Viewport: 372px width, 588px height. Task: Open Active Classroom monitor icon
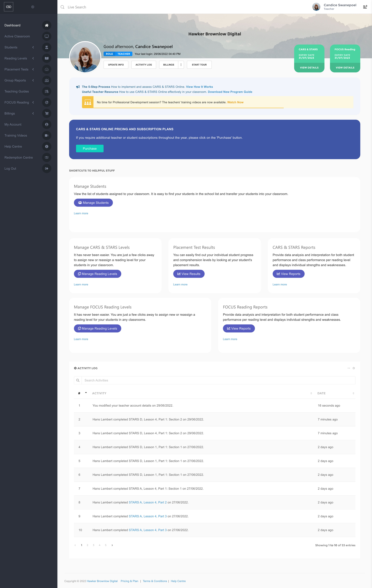47,36
